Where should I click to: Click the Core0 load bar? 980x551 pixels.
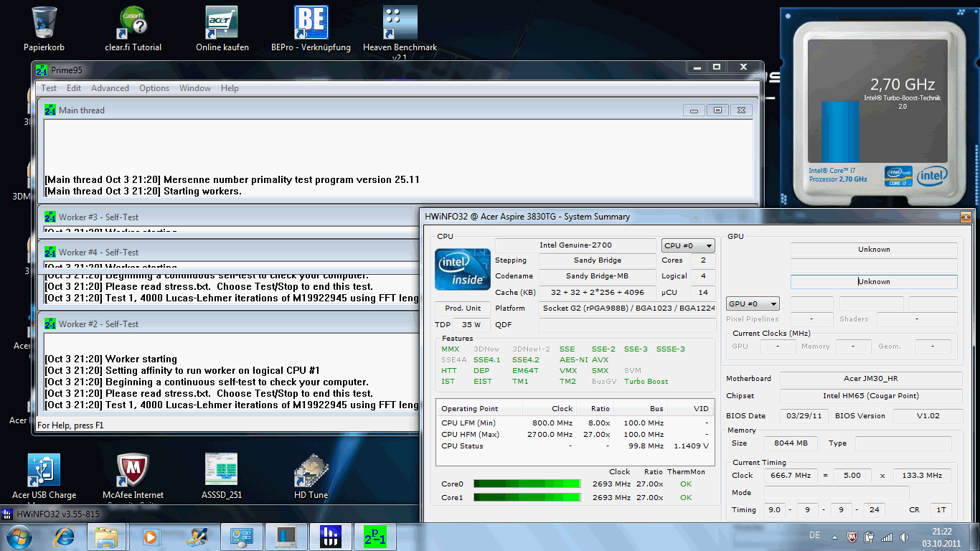coord(527,484)
